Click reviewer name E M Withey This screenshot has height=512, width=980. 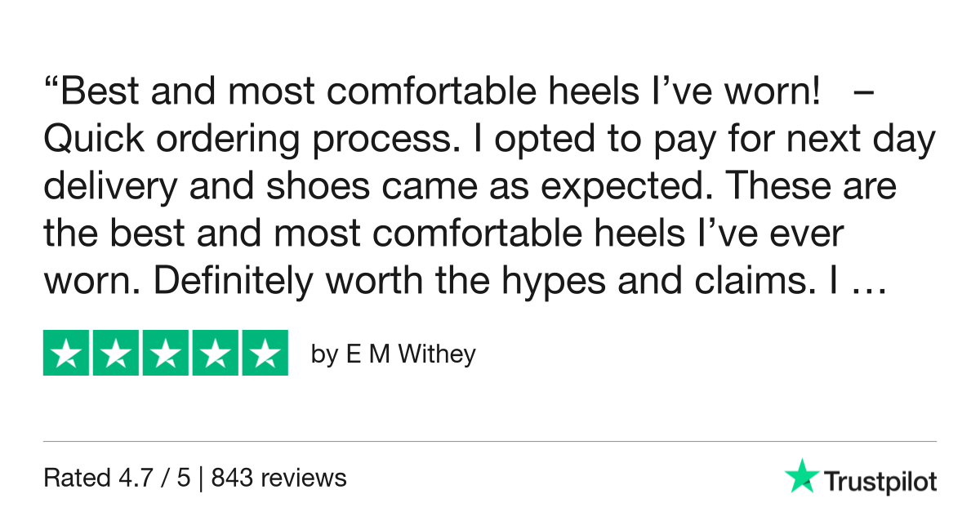point(394,355)
